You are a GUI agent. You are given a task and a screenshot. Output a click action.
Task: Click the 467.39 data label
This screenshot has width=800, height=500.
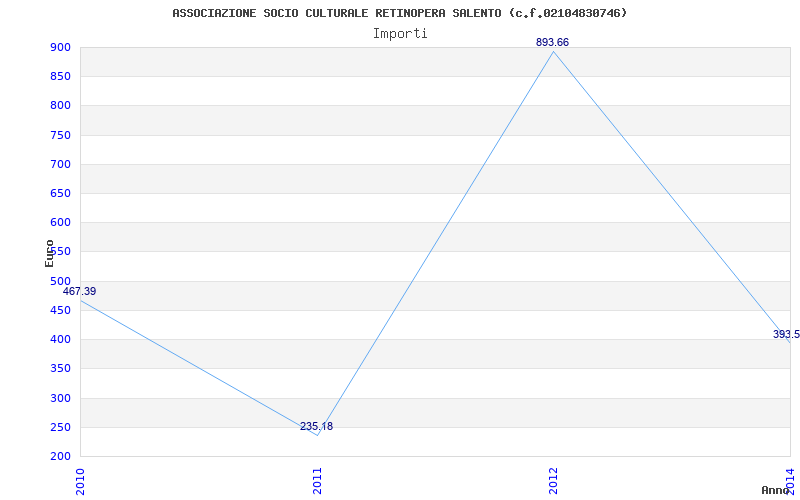(x=79, y=291)
